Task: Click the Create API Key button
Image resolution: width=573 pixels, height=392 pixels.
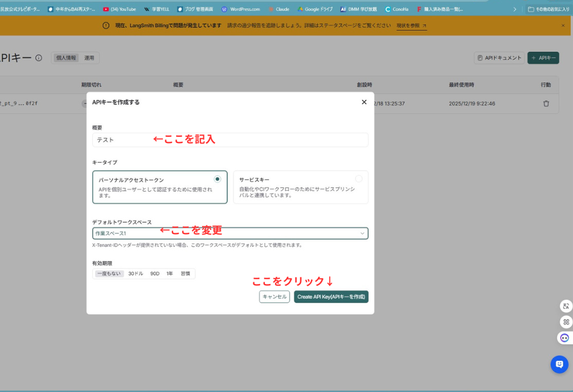Action: click(x=331, y=297)
